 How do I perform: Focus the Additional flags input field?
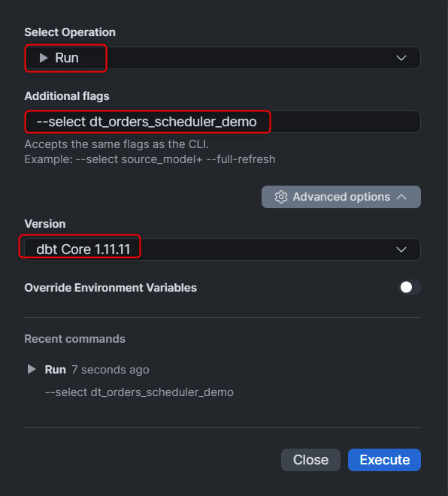point(222,122)
